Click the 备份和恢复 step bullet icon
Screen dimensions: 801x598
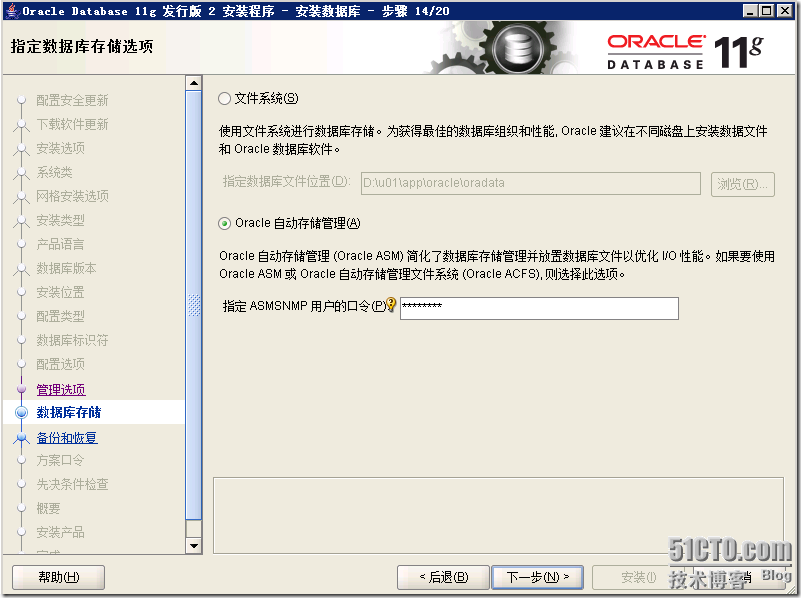click(x=21, y=438)
